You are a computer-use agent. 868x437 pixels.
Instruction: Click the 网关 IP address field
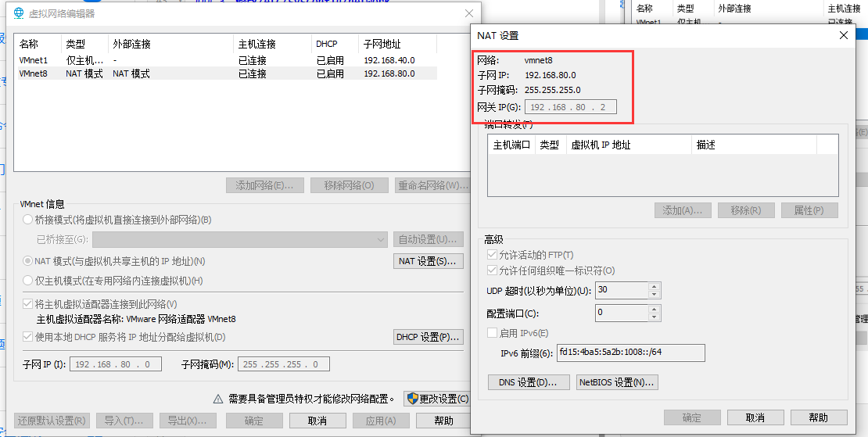coord(569,107)
